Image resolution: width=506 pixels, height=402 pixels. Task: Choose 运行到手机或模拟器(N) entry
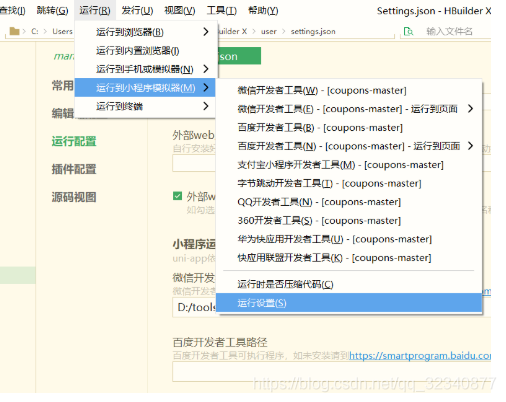pos(146,69)
